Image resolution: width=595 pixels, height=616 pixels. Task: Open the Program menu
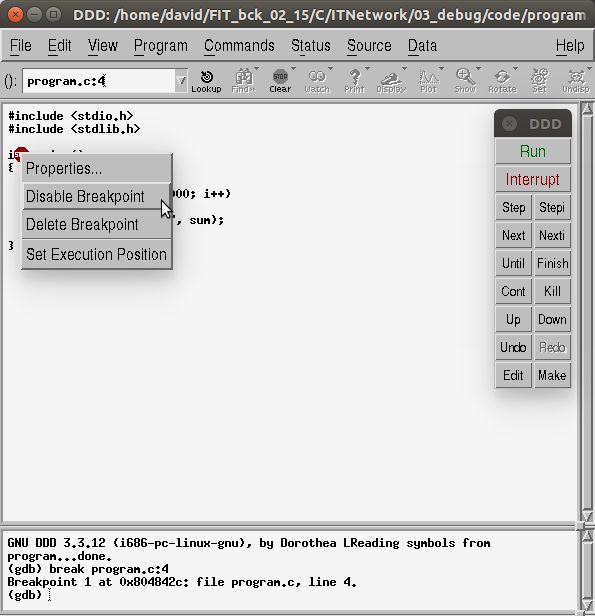click(x=161, y=46)
